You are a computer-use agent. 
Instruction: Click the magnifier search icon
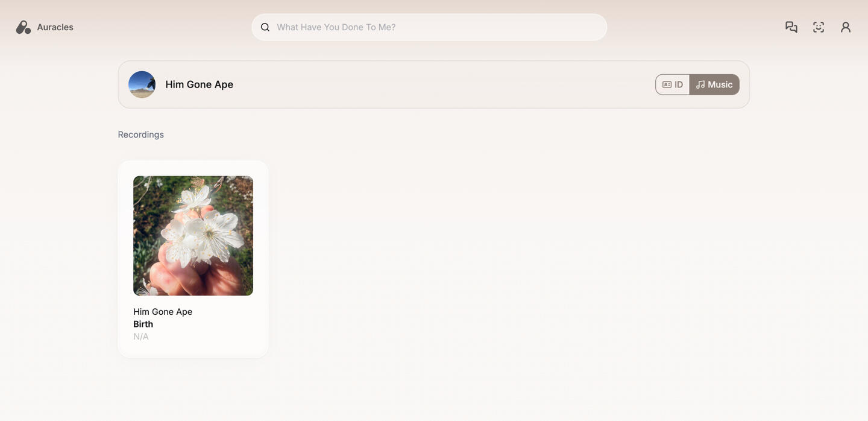(265, 27)
